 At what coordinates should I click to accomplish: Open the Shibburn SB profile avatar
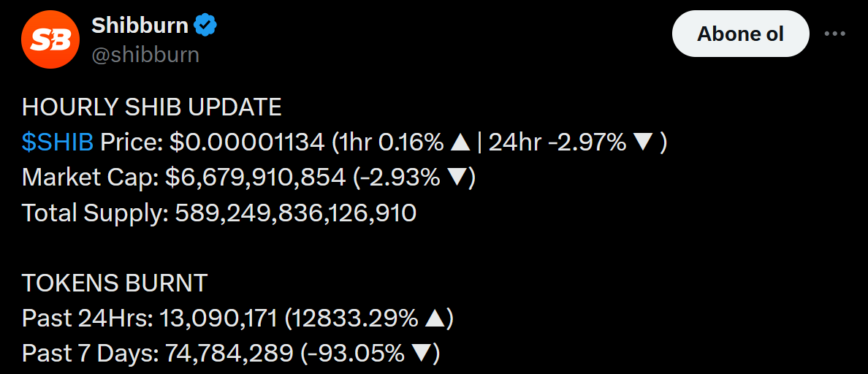50,39
